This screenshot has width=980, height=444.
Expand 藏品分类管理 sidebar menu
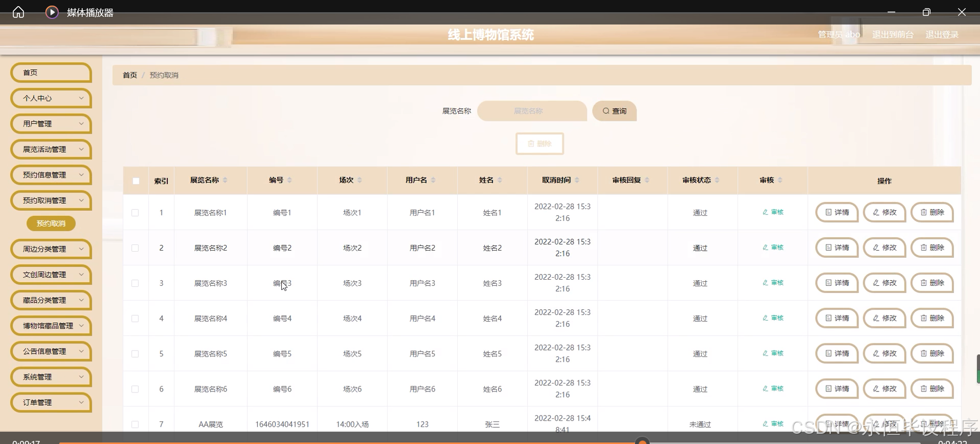point(51,300)
